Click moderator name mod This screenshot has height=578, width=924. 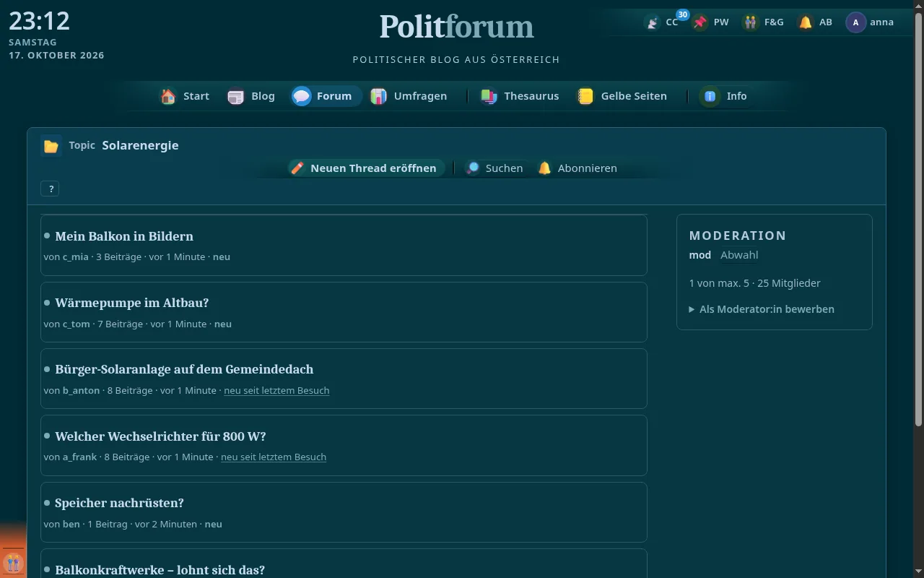(700, 255)
